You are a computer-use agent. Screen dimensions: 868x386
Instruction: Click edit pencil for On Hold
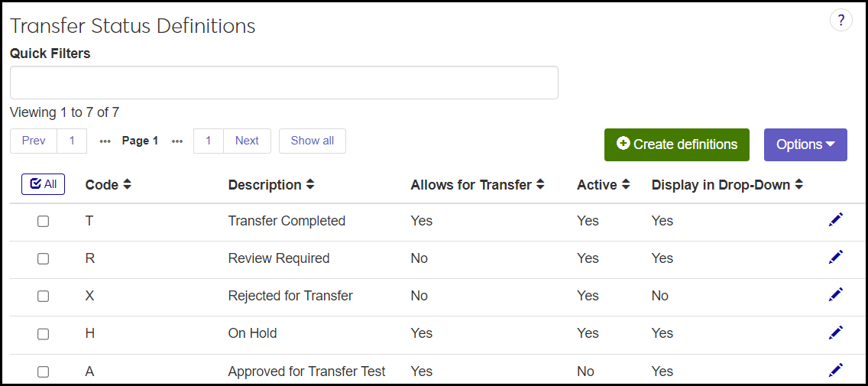pyautogui.click(x=836, y=332)
